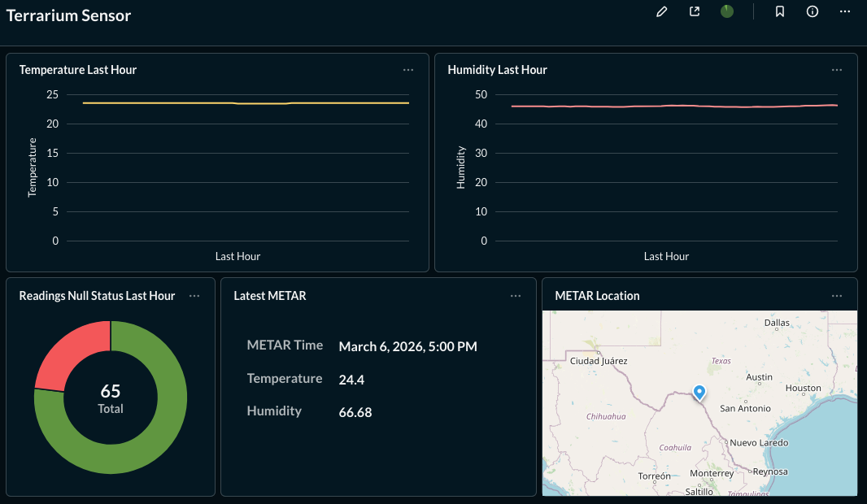This screenshot has width=867, height=504.
Task: Click the Terrarium Sensor dashboard title
Action: click(68, 15)
